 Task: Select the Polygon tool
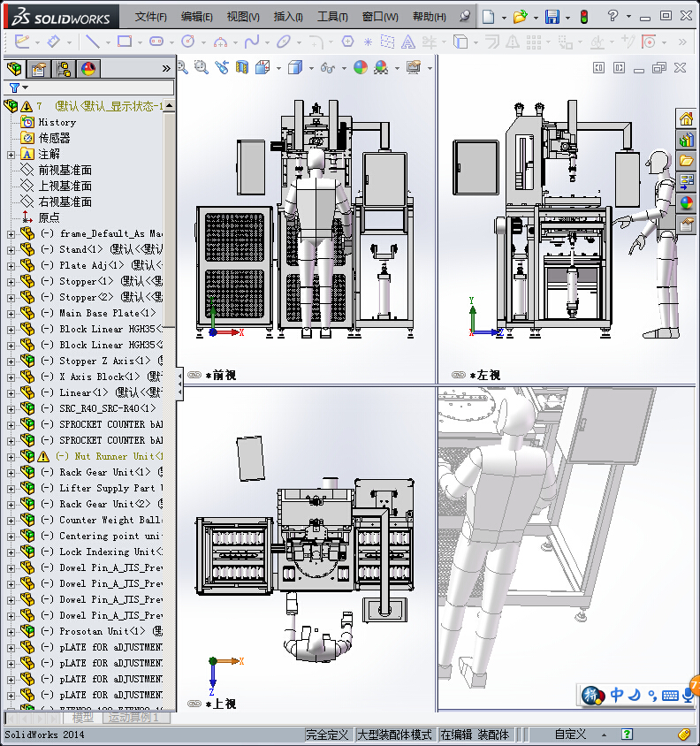348,42
